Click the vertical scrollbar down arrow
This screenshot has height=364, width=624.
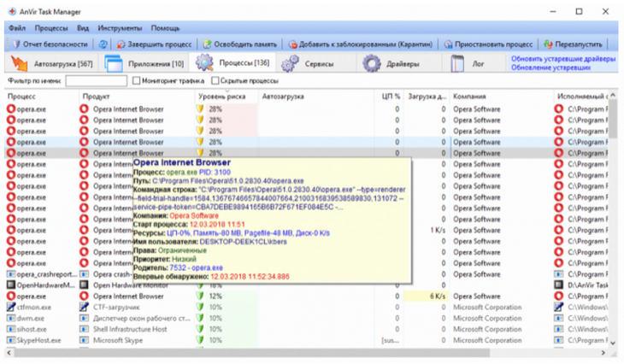pos(613,343)
